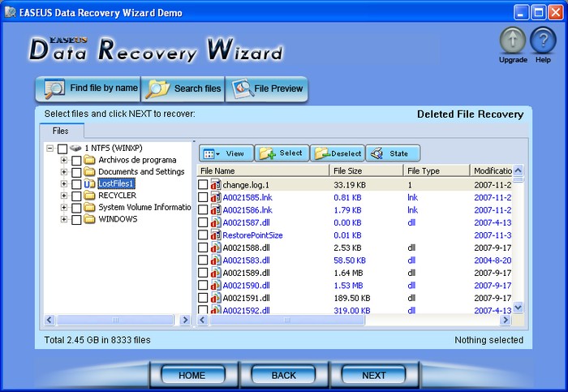The image size is (568, 392).
Task: Click the file list vertical scrollbar thumb
Action: tap(519, 179)
